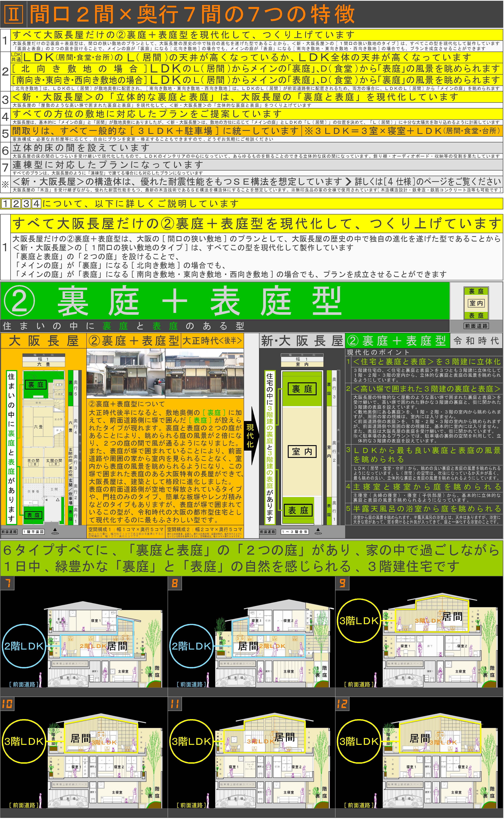This screenshot has height=824, width=504.
Task: Click the 表庭 legend box right of the green banner
Action: (x=476, y=315)
